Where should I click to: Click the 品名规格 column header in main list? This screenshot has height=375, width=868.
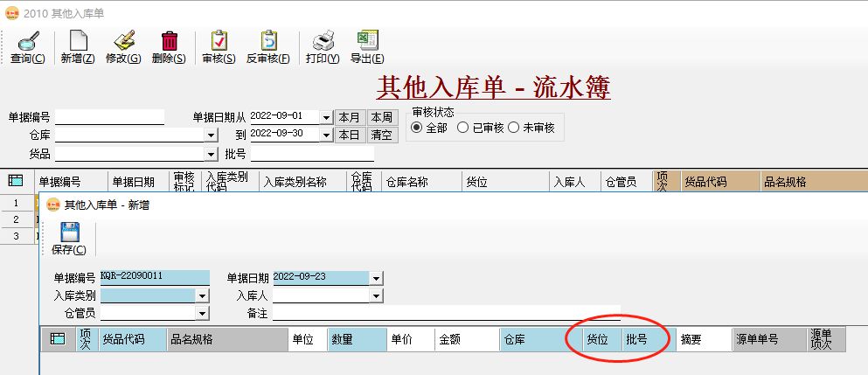pyautogui.click(x=814, y=182)
